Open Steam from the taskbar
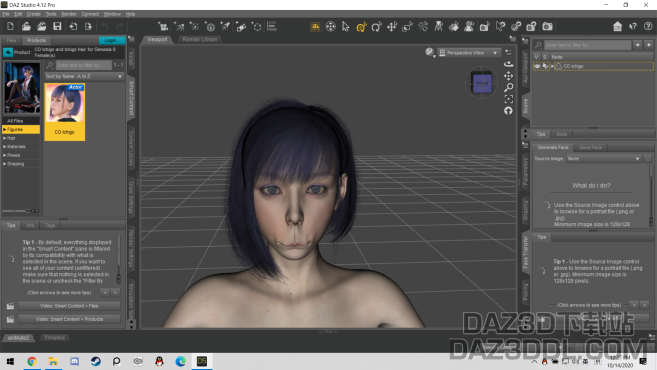Screen dimensions: 657x370 96,361
